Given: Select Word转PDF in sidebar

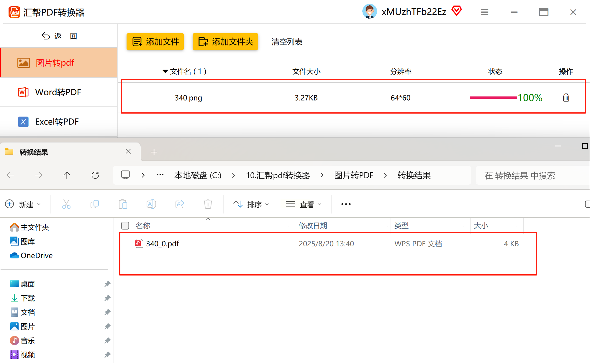Looking at the screenshot, I should click(58, 92).
